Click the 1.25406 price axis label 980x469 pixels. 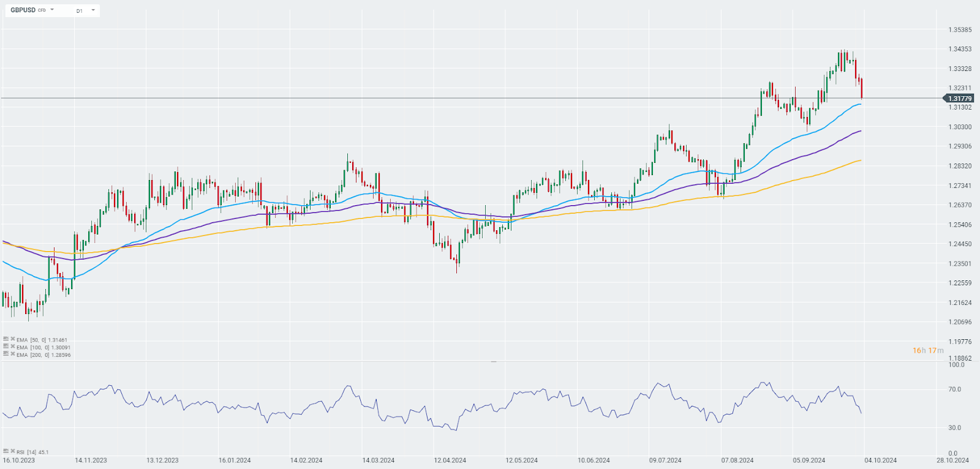click(x=960, y=225)
